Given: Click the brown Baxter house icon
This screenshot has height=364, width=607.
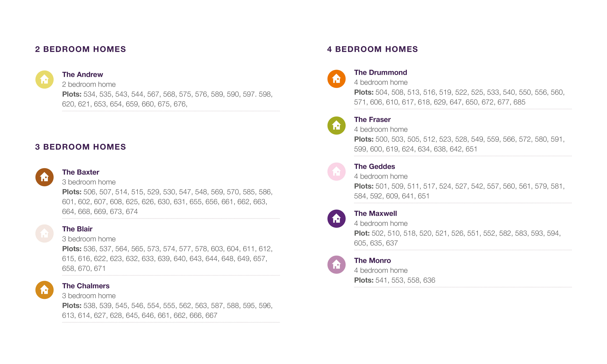Looking at the screenshot, I should click(44, 177).
